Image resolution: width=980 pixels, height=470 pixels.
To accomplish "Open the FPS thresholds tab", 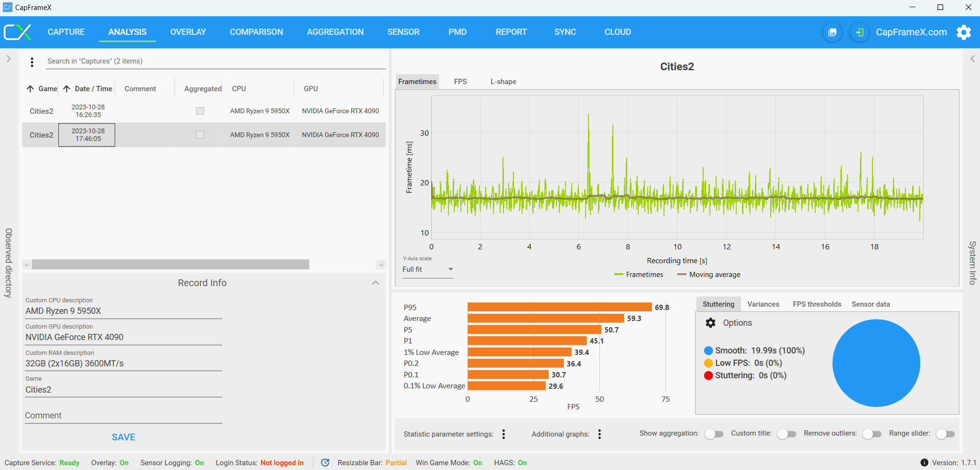I will coord(817,304).
